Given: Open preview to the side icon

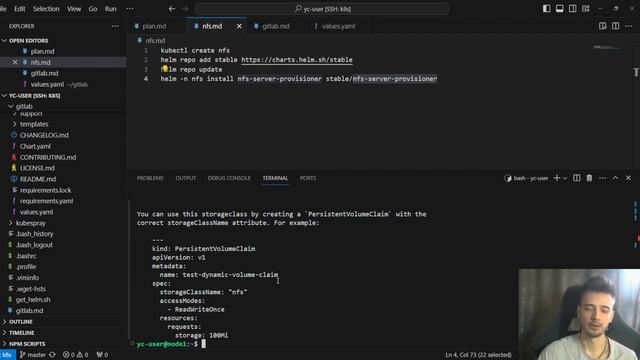Looking at the screenshot, I should click(x=602, y=26).
